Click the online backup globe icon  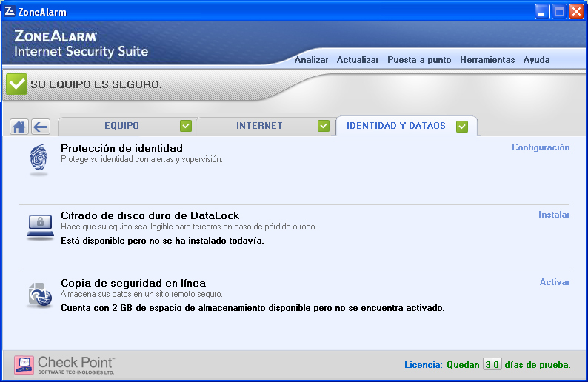pyautogui.click(x=40, y=295)
